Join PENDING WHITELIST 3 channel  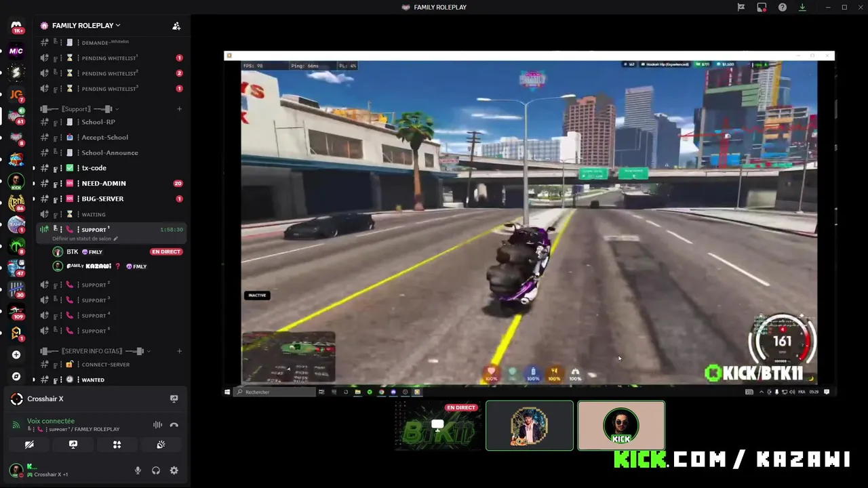[x=111, y=89]
